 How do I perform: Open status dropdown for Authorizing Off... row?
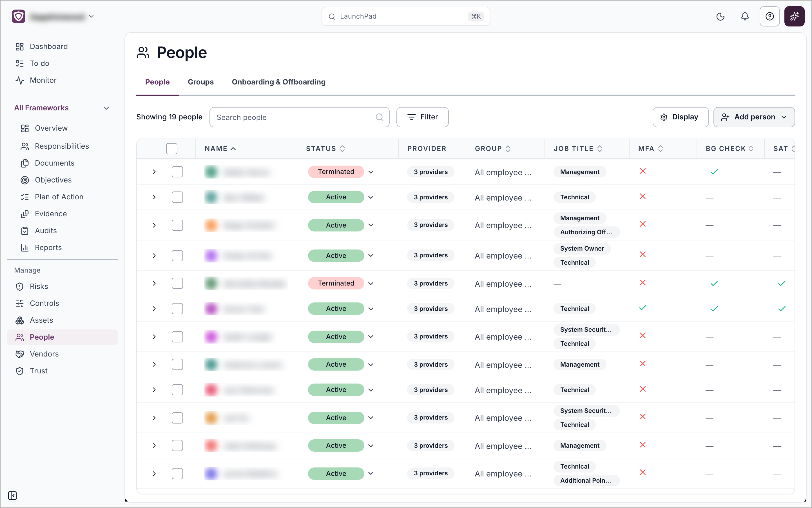(x=371, y=225)
